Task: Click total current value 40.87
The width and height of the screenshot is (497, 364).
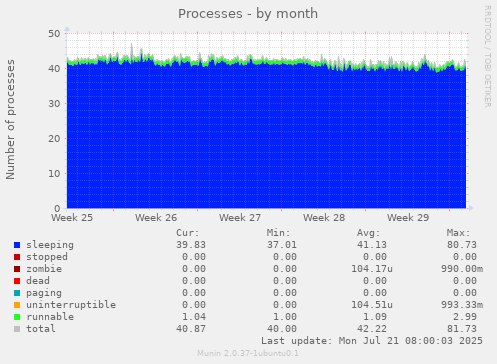Action: click(191, 329)
